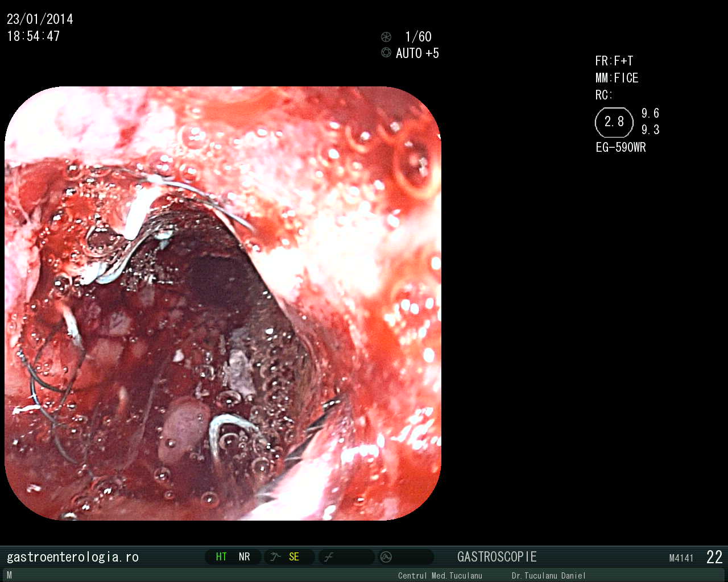728x582 pixels.
Task: Click the MM:FICE mode text
Action: 617,78
